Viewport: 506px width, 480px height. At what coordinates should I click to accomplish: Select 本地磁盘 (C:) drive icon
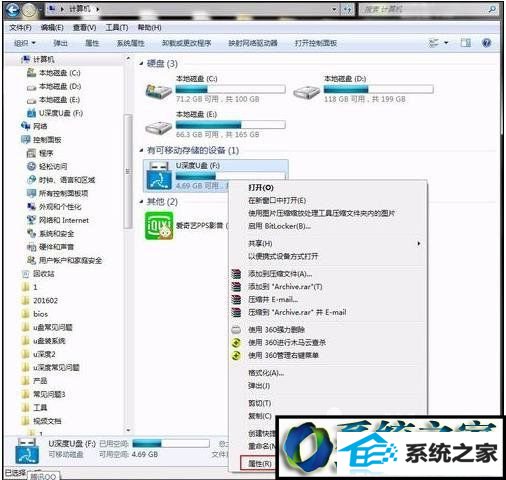click(x=158, y=91)
